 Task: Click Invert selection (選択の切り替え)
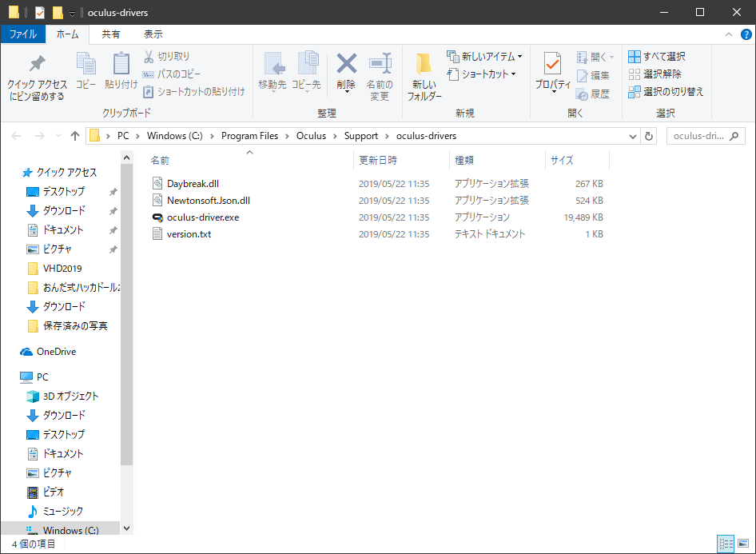666,92
